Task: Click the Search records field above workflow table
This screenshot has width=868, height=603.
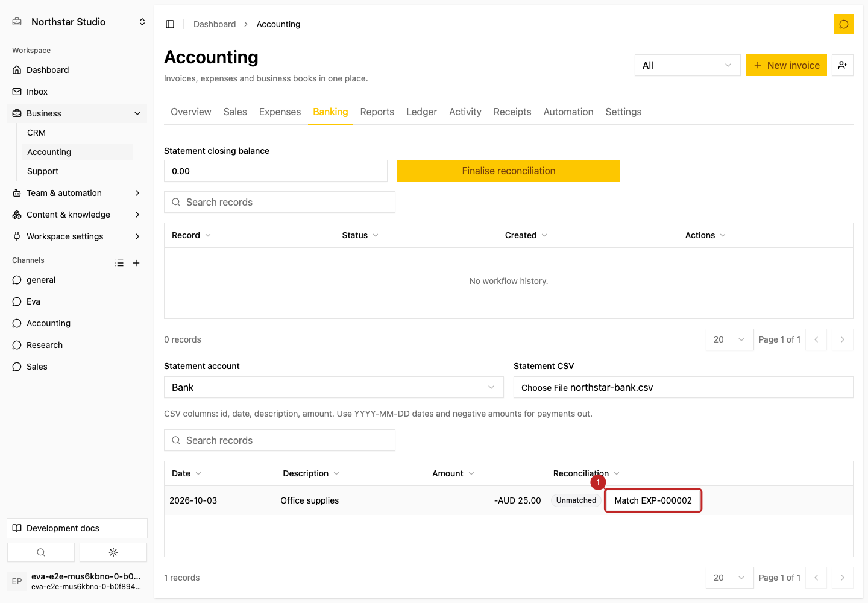Action: [x=280, y=202]
